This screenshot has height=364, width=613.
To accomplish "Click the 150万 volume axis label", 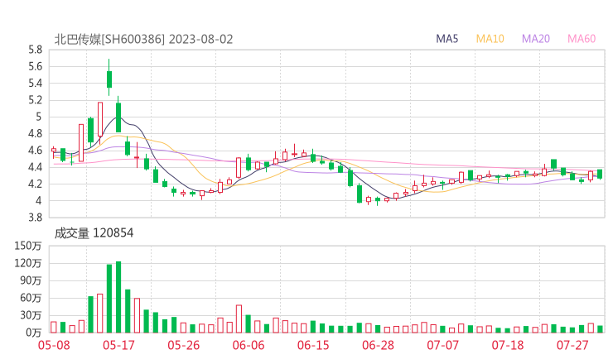I will [28, 246].
